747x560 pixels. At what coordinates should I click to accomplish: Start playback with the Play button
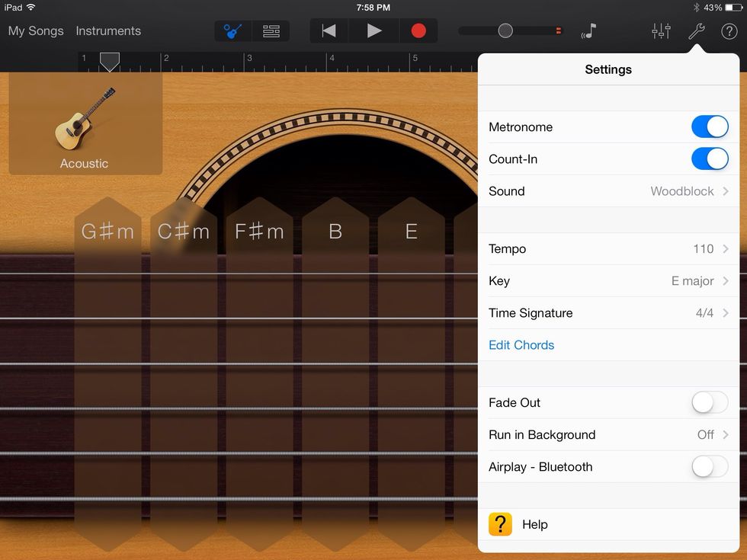[x=373, y=31]
